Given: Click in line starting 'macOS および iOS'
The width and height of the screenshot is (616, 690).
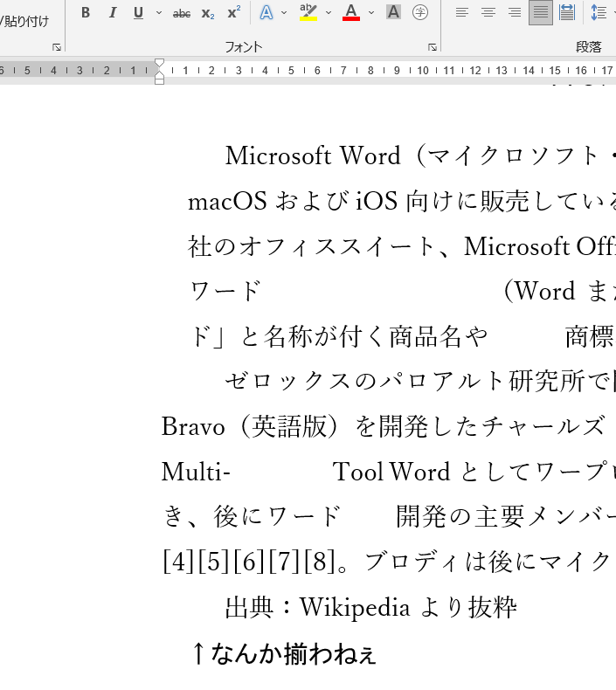Looking at the screenshot, I should pyautogui.click(x=402, y=201).
